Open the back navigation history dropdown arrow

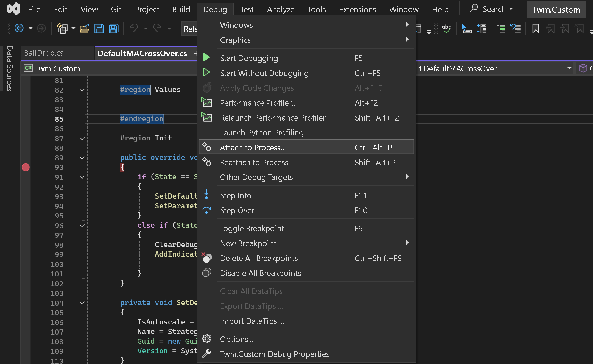(x=30, y=29)
